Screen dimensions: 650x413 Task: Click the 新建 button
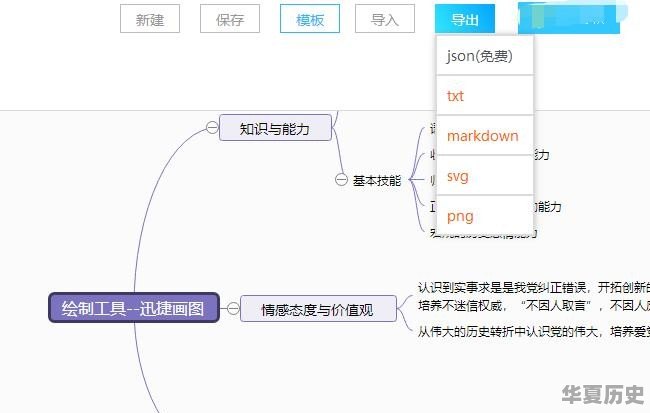(150, 19)
